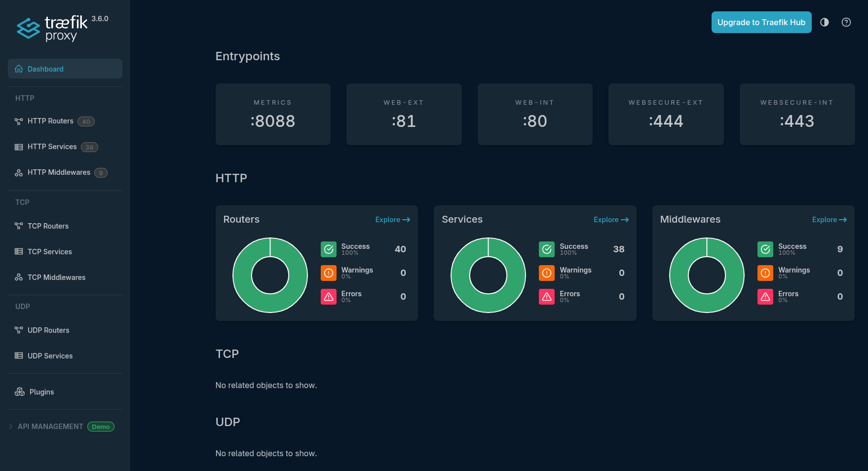Click the Upgrade to Traefik Hub button
Viewport: 868px width, 471px height.
(x=761, y=22)
